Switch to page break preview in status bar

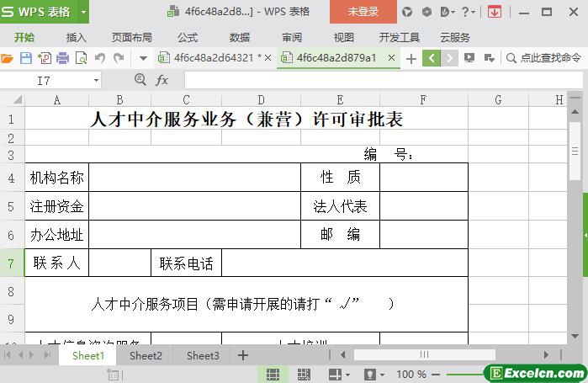[304, 374]
